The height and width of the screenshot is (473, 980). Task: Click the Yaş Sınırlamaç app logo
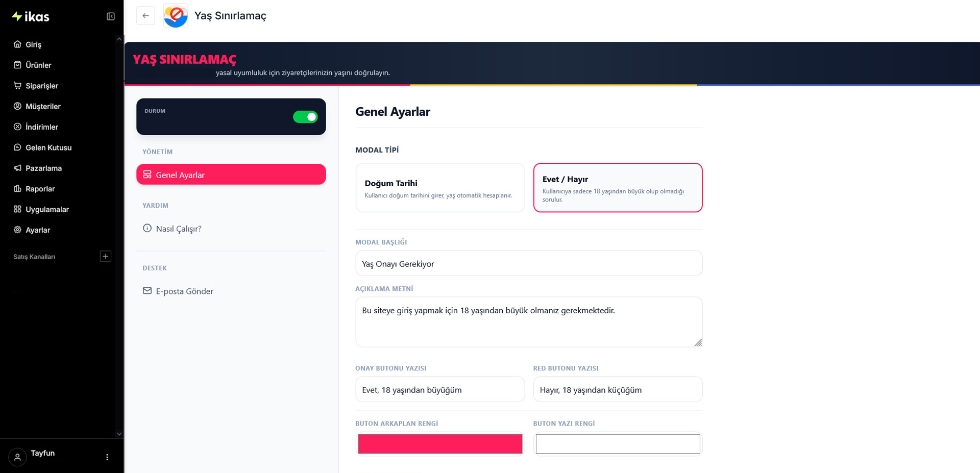[176, 16]
